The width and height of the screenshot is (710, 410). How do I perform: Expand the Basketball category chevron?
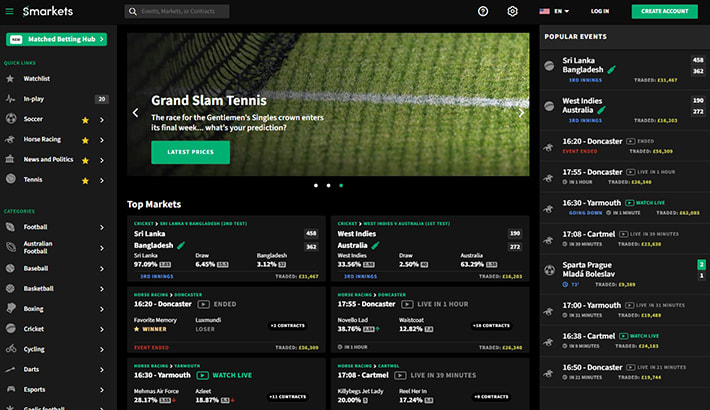(x=102, y=289)
